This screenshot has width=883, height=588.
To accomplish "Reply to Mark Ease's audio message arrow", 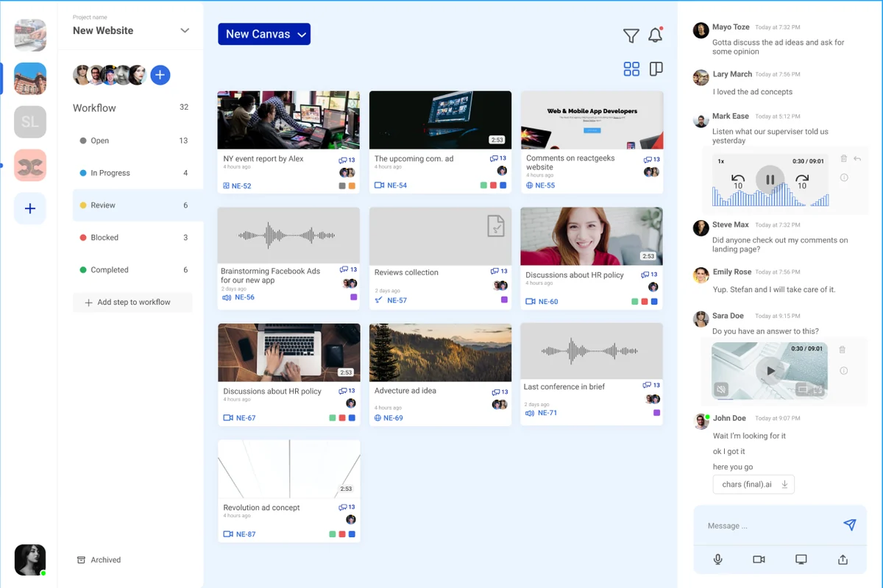I will pyautogui.click(x=857, y=159).
